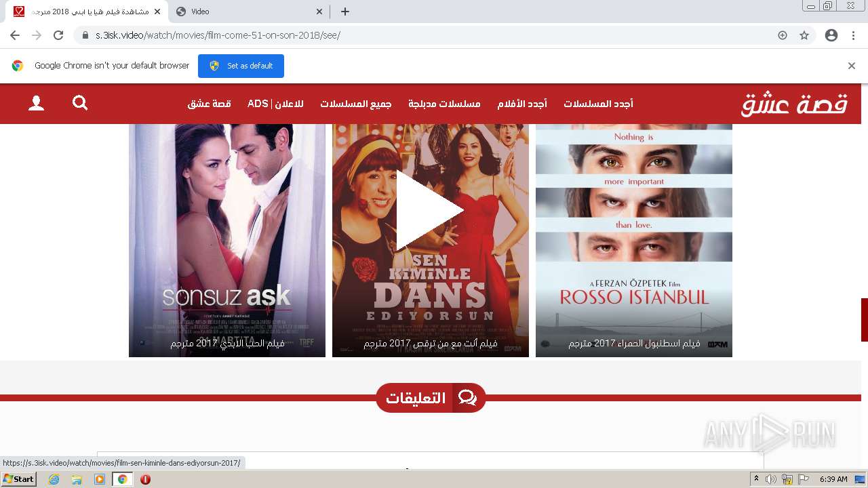Image resolution: width=868 pixels, height=488 pixels.
Task: Click the Chrome taskbar icon
Action: [x=123, y=479]
